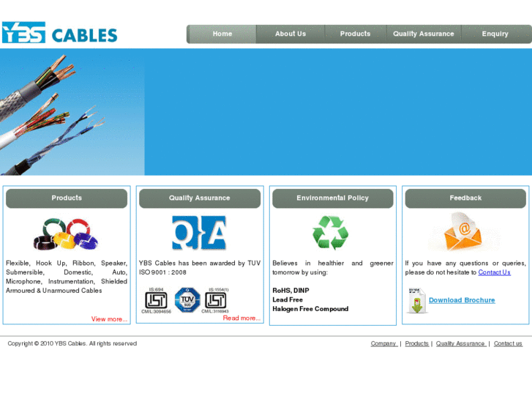
Task: Follow the View more... link
Action: point(109,319)
